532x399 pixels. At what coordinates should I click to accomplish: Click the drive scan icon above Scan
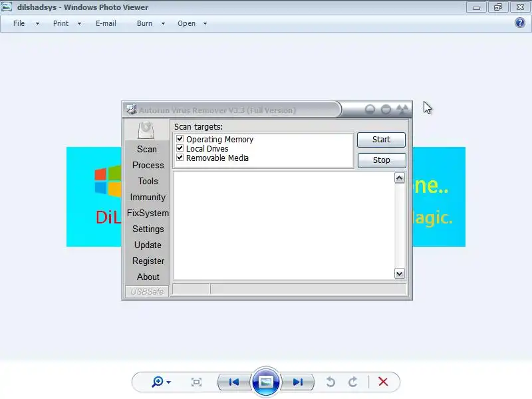click(x=146, y=130)
